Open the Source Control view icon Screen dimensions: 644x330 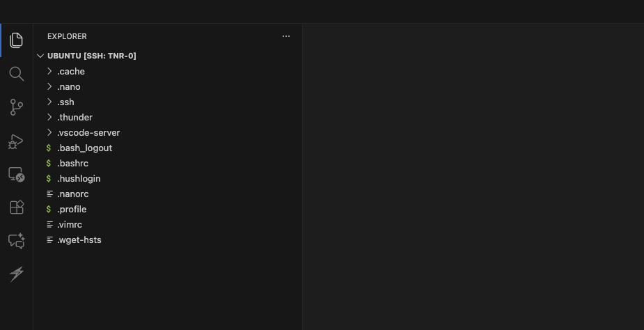click(x=17, y=107)
